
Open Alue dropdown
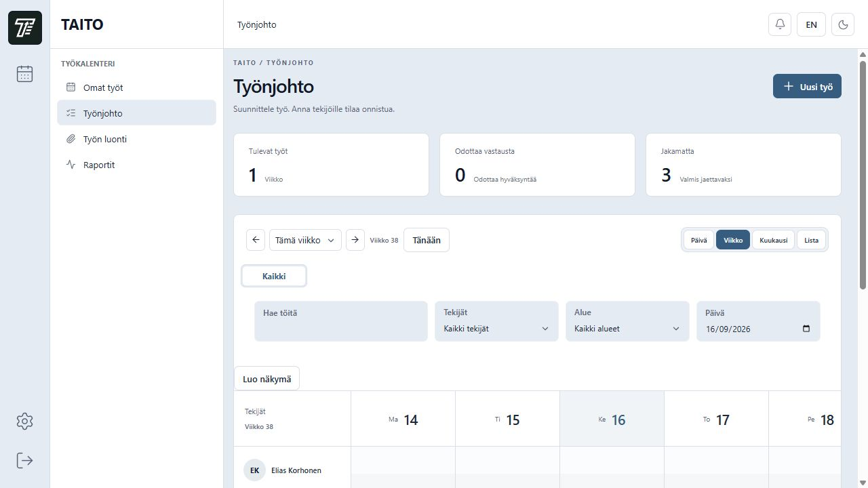click(x=627, y=321)
